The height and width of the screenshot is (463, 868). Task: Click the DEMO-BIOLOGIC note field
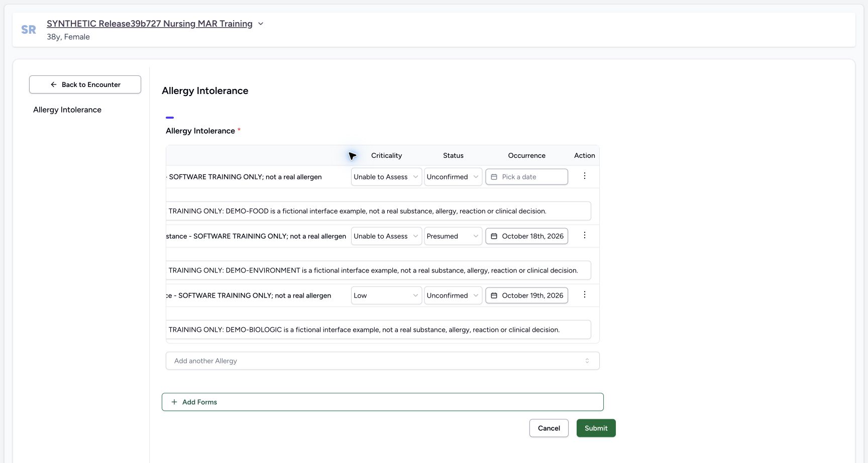[x=378, y=330]
